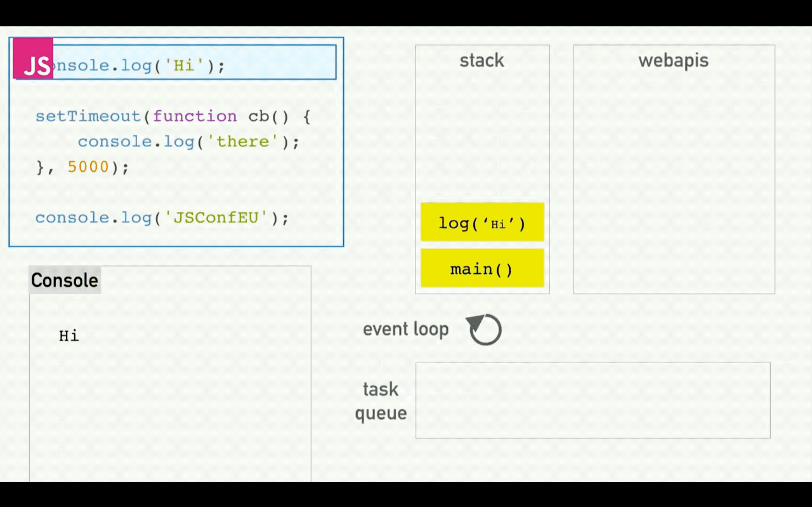Click the 'cb()' callback name
Viewport: 812px width, 507px height.
point(268,116)
